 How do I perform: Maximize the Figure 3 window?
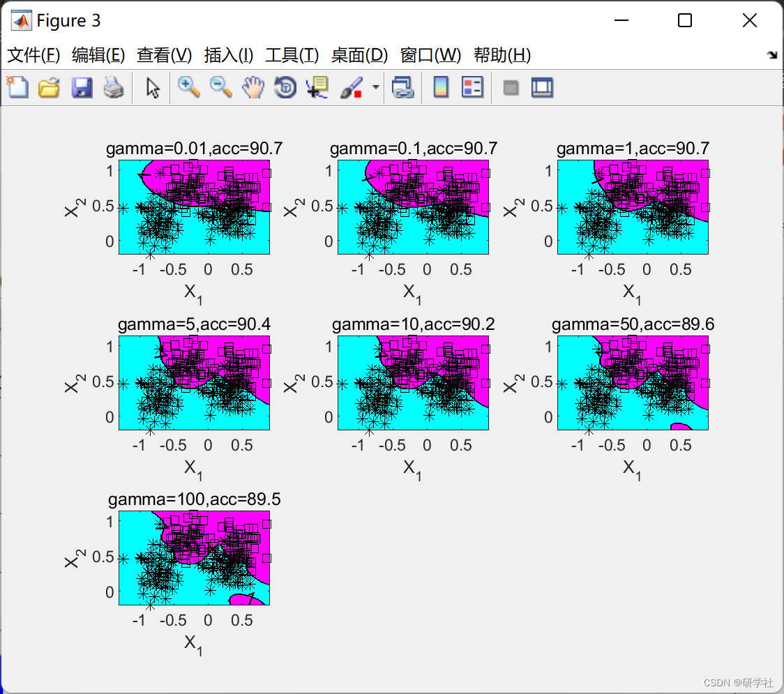click(x=685, y=20)
